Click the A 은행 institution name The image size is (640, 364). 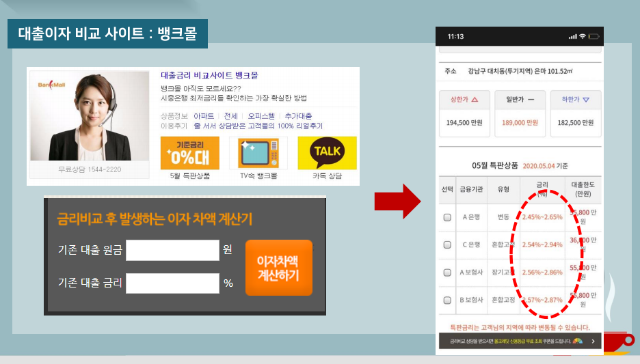point(471,217)
